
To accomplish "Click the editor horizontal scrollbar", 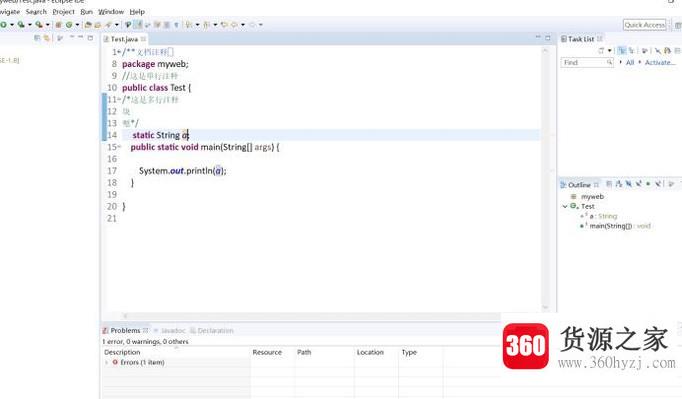I will [311, 316].
